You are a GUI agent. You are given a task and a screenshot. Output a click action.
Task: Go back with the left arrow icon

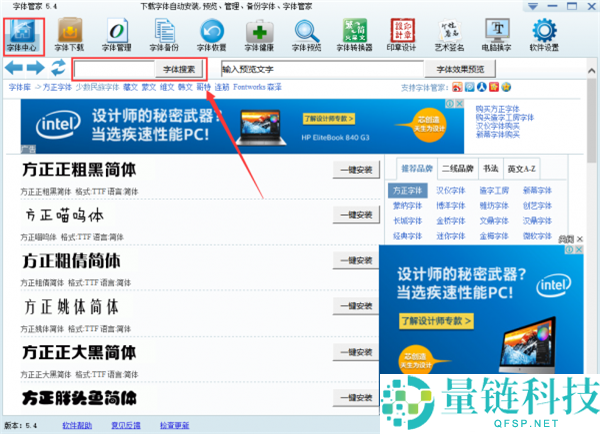point(14,68)
